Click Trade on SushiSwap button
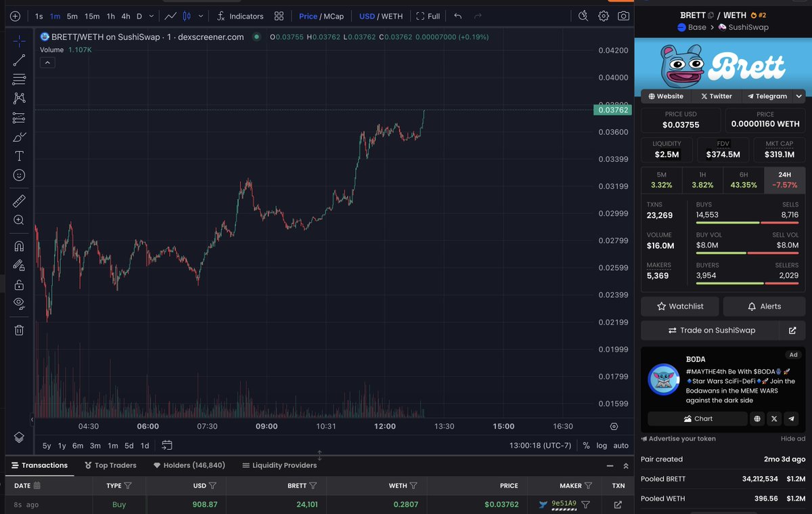812x514 pixels. pos(711,330)
